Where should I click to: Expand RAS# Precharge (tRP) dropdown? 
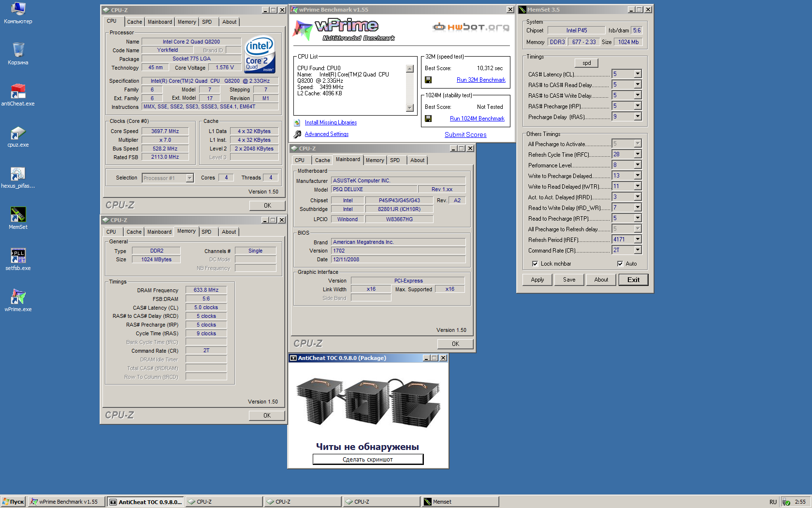[638, 106]
